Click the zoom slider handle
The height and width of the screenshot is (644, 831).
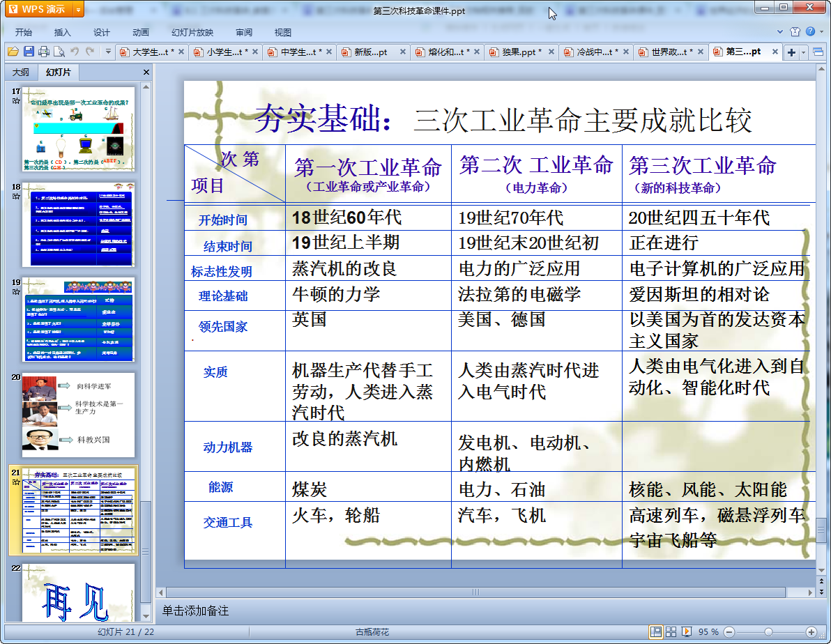pyautogui.click(x=768, y=632)
